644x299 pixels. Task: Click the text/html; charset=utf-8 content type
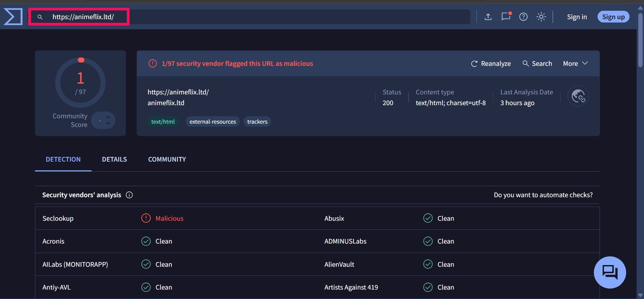click(x=451, y=103)
